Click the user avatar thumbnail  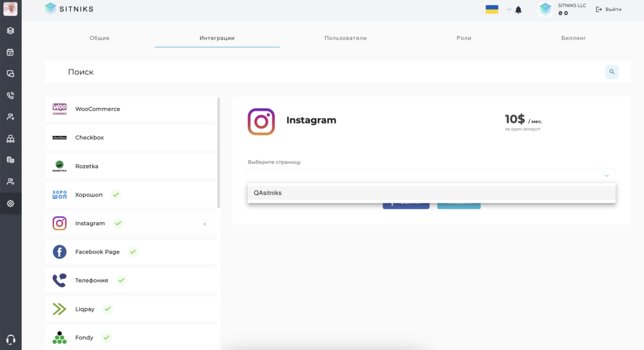pos(10,8)
